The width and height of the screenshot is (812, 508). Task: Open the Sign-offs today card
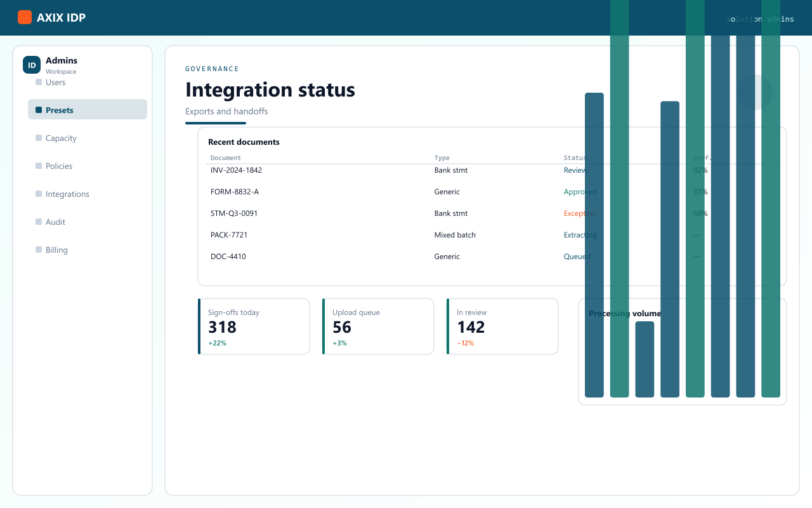pyautogui.click(x=254, y=326)
